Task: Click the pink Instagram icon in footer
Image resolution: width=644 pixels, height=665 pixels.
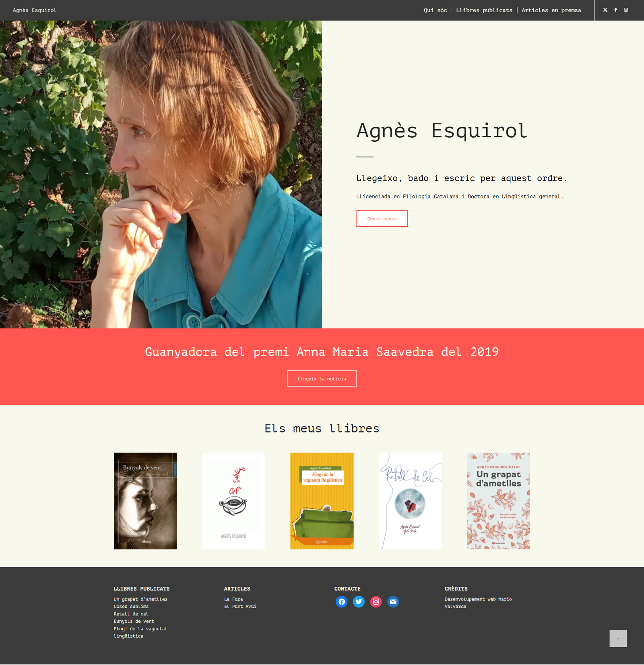Action: click(376, 602)
